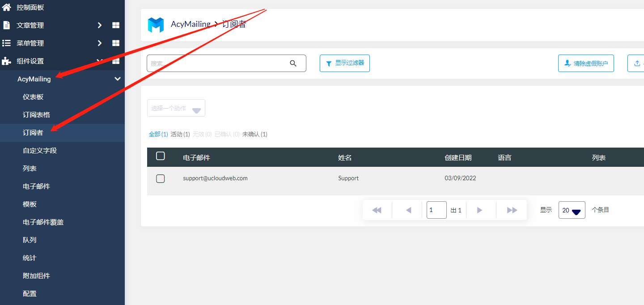Collapse the AcyMailing sidebar submenu

click(x=118, y=79)
